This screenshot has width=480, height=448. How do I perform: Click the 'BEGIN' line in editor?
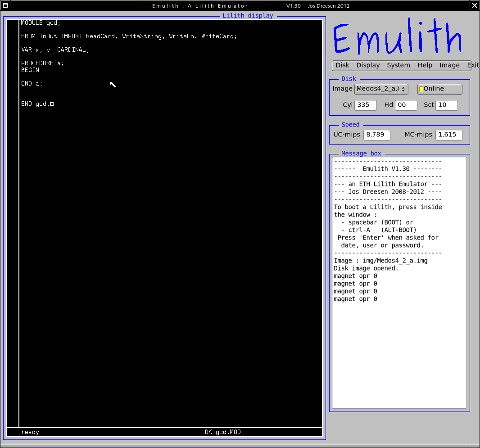(x=30, y=70)
